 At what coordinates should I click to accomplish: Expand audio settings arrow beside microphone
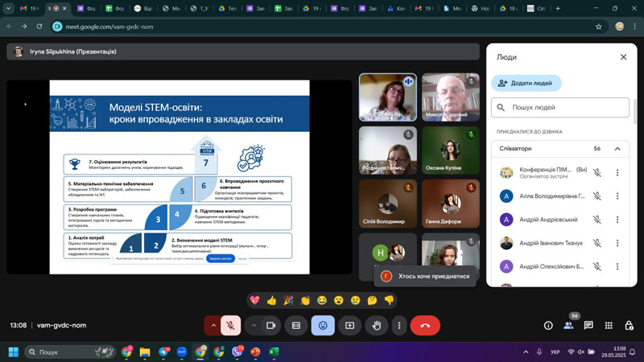coord(213,325)
